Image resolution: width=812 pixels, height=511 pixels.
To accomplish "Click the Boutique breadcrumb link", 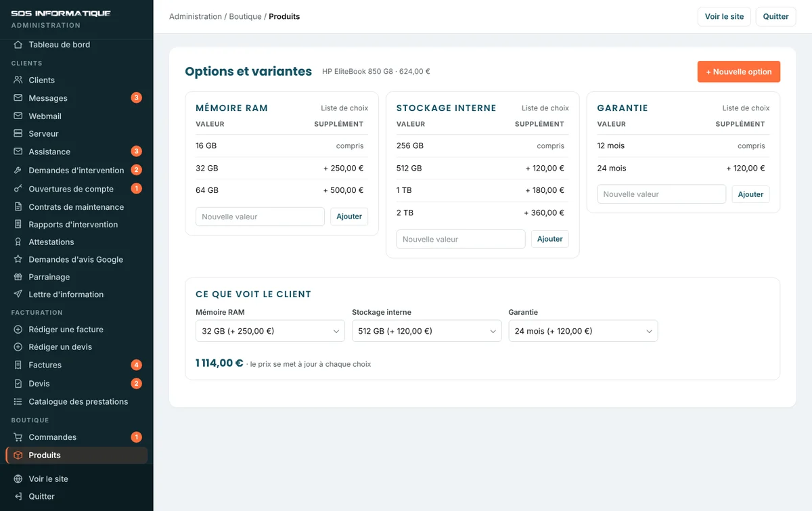I will click(x=245, y=16).
